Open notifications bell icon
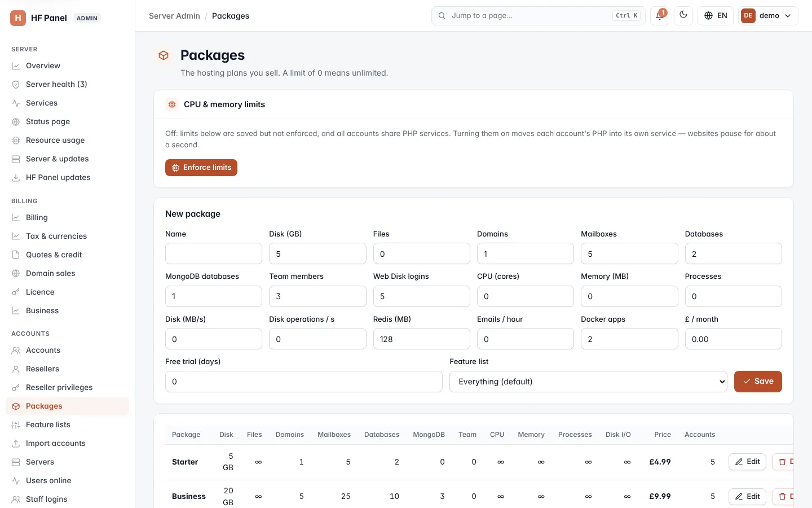Viewport: 812px width, 508px height. [x=660, y=16]
